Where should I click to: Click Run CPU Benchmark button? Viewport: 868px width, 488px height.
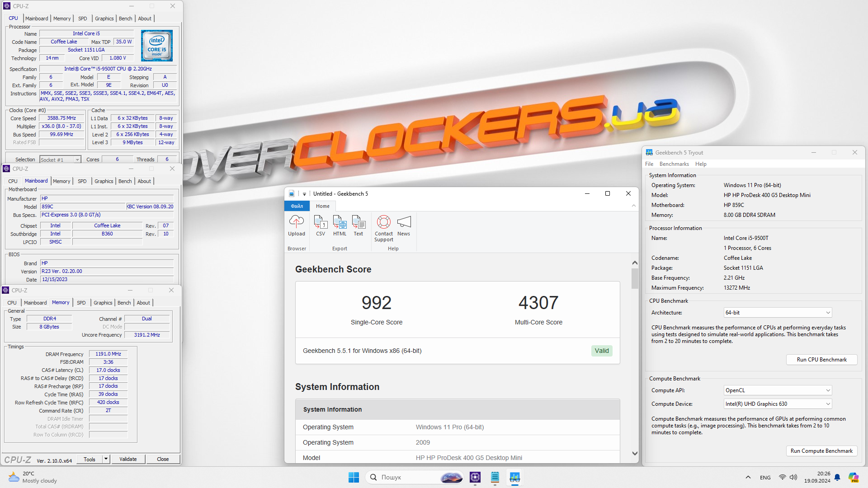821,360
